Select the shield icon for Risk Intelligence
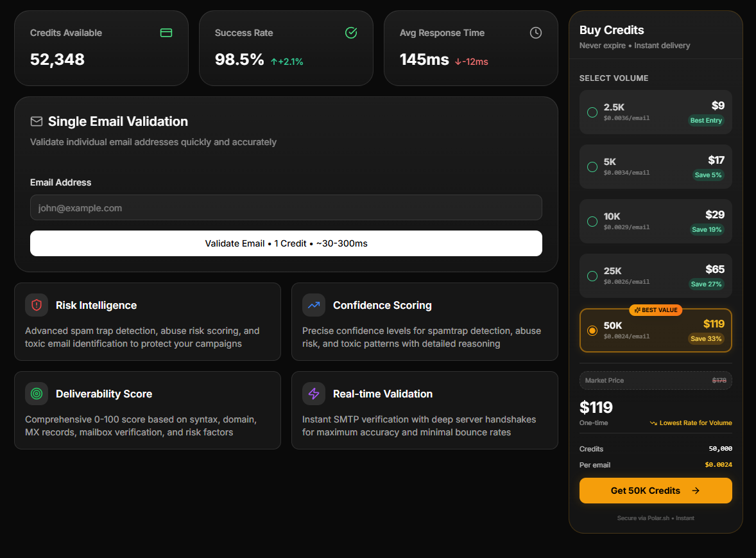Screen dimensions: 756x558 [x=37, y=305]
